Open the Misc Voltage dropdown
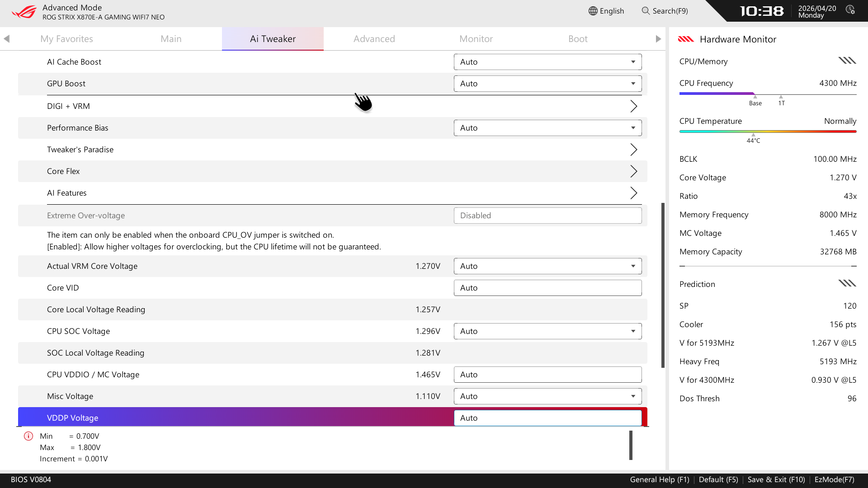Viewport: 868px width, 488px height. click(547, 396)
